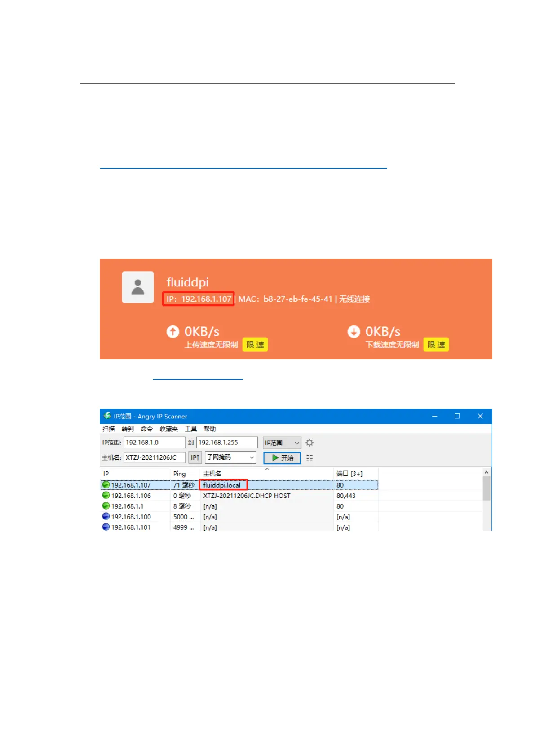
Task: Select the row with IP 192.168.1.107
Action: [239, 485]
